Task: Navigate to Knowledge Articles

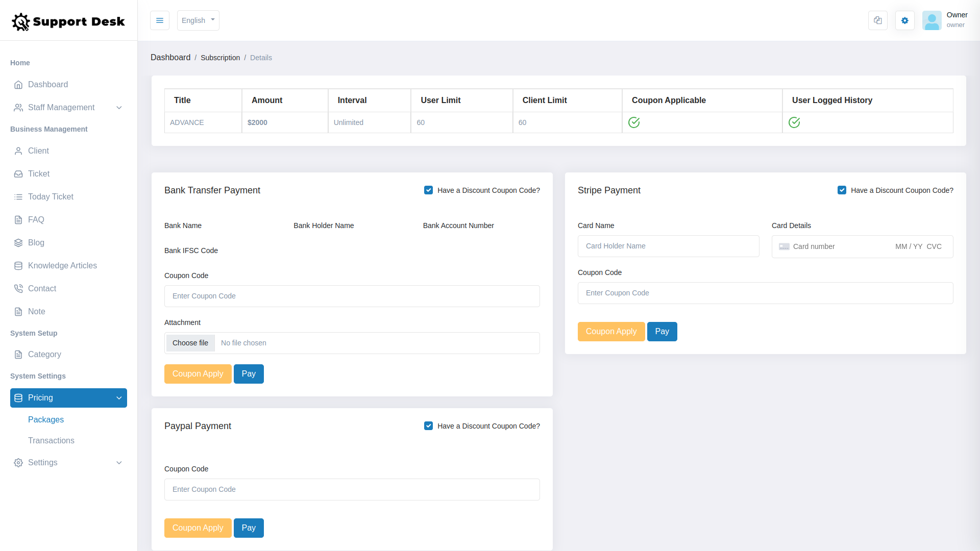Action: 62,265
